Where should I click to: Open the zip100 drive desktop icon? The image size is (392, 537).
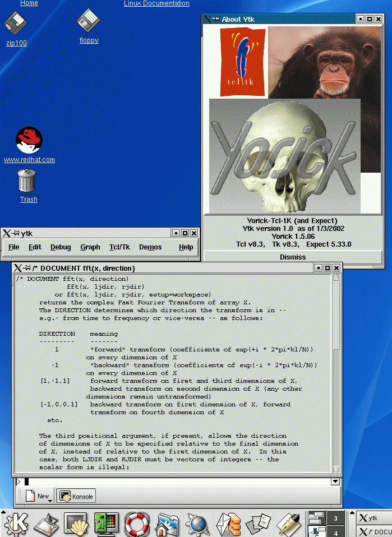coord(16,24)
